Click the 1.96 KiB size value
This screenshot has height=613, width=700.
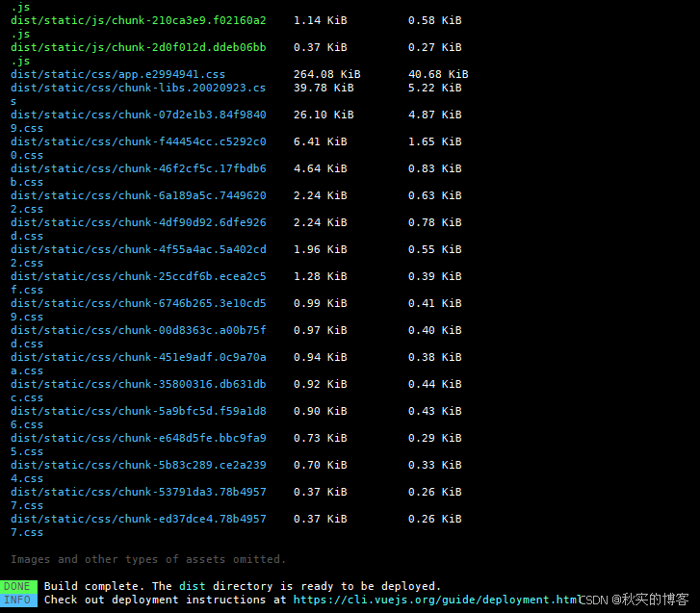pyautogui.click(x=320, y=249)
